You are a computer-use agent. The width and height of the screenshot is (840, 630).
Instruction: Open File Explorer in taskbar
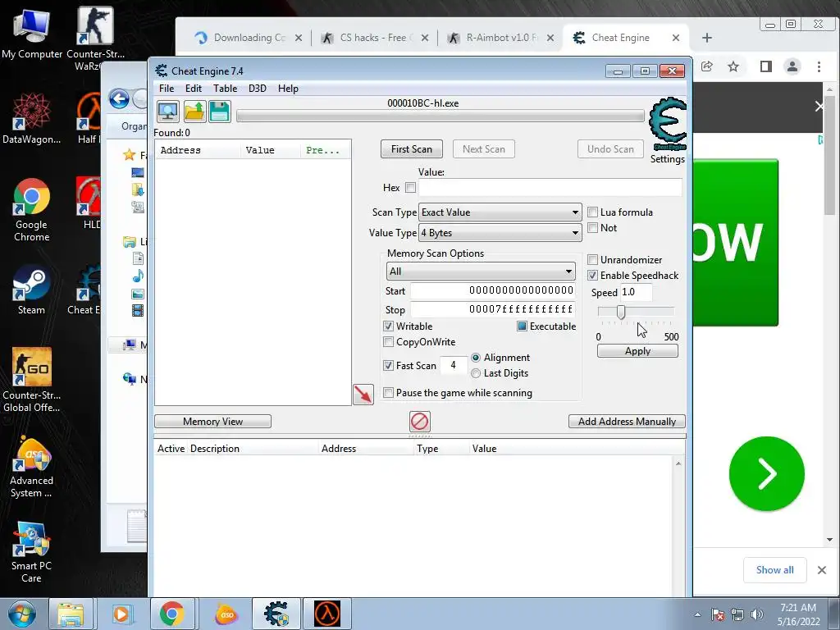71,614
